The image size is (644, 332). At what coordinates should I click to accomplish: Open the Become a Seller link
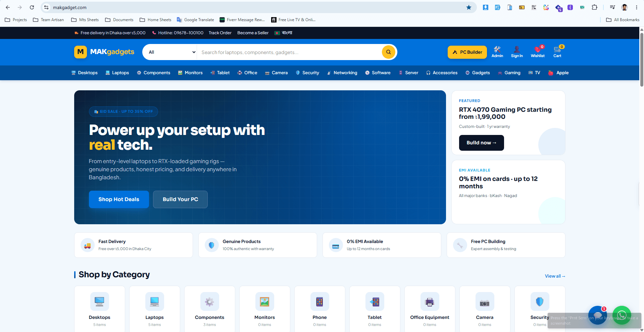click(253, 33)
